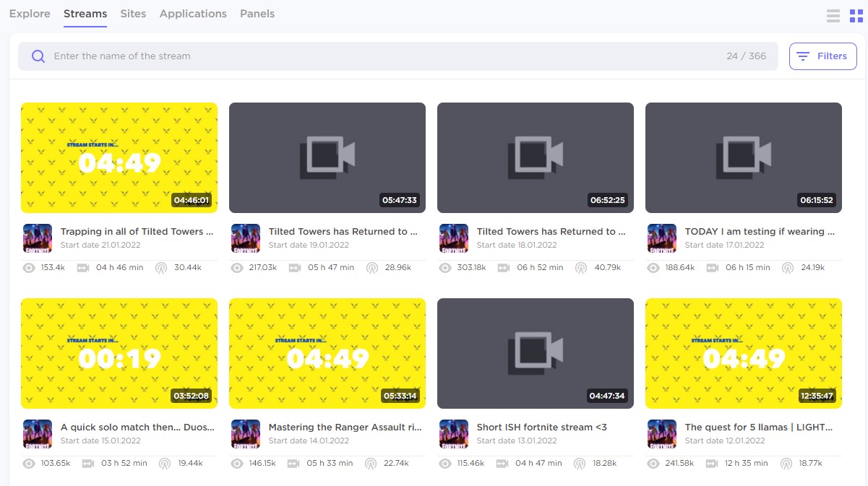Open 'TODAY I am testing if wearing' stream title
Viewport: 868px width, 486px height.
click(x=760, y=232)
